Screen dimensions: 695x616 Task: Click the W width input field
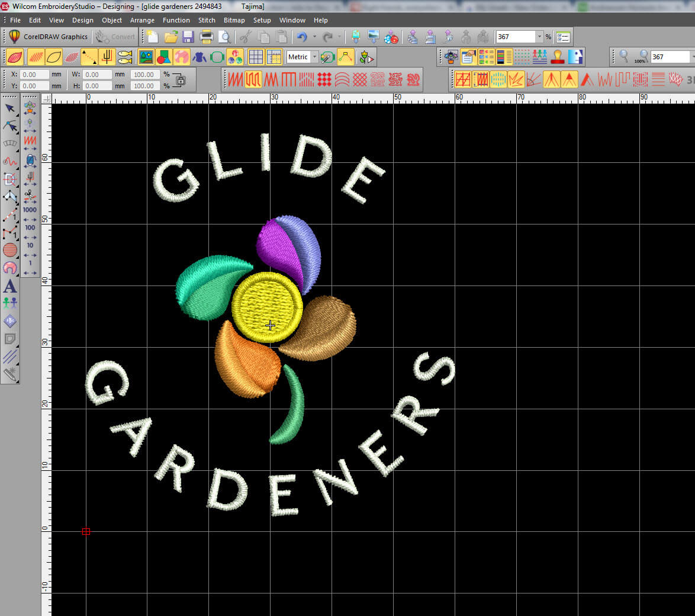[97, 75]
